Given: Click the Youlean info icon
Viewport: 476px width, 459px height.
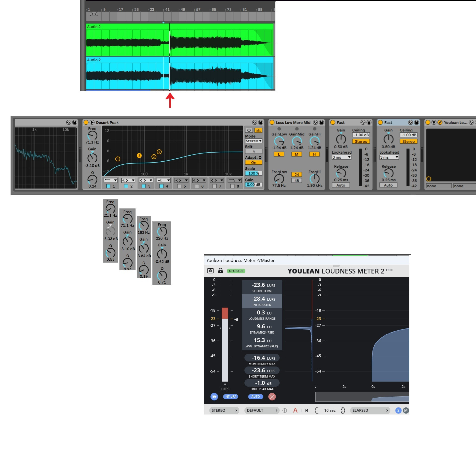Looking at the screenshot, I should point(285,410).
